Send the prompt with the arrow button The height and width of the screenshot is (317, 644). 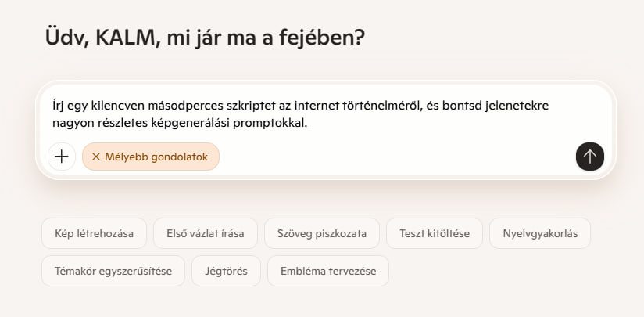(589, 157)
